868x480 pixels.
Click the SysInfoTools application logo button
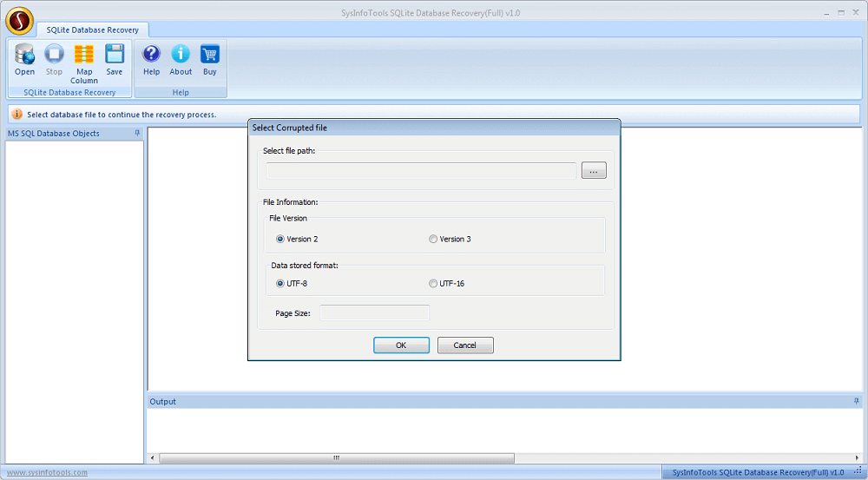click(x=19, y=17)
